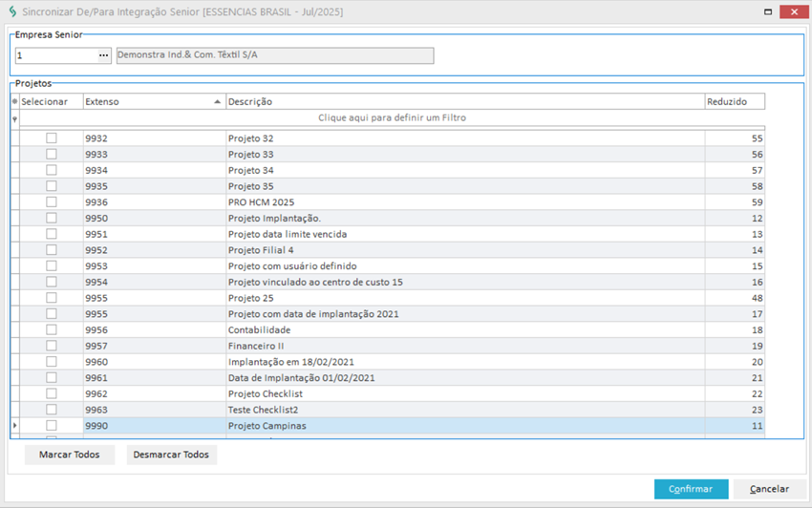Click the green app logo in title bar
The image size is (812, 508).
[12, 11]
